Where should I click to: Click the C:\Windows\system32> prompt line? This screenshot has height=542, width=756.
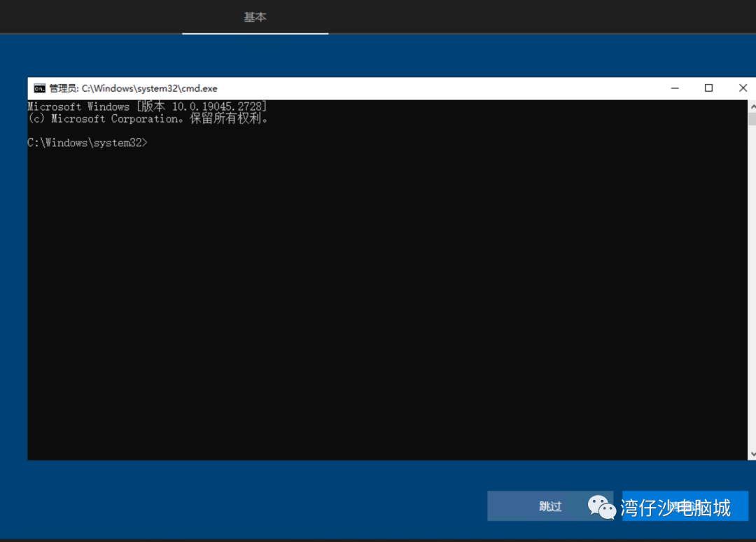click(87, 143)
